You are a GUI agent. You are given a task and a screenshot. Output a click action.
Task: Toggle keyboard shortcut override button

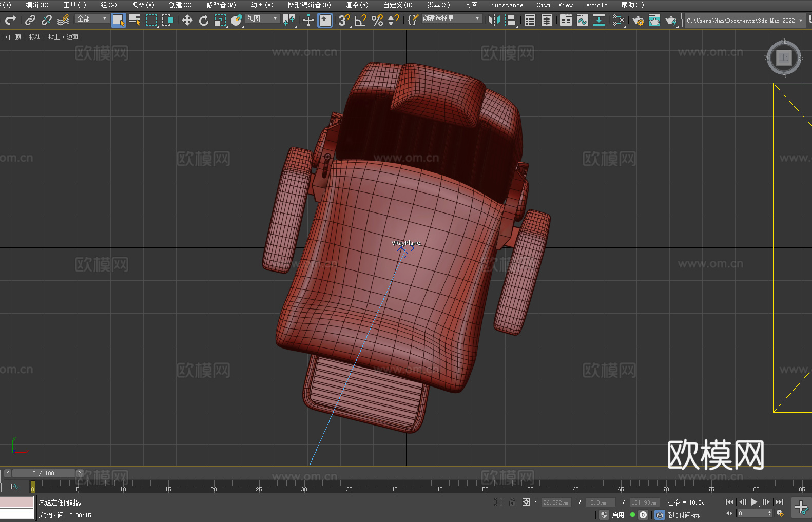[325, 20]
